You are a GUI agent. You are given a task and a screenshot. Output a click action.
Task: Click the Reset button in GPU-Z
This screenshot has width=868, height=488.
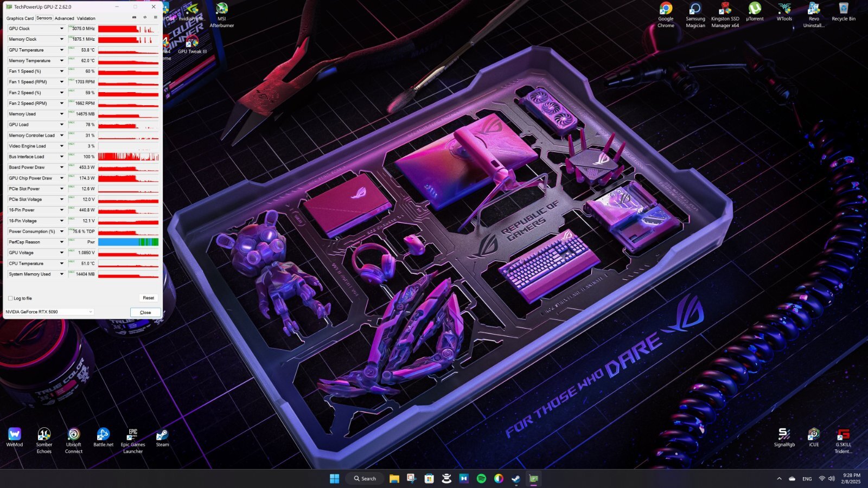click(148, 298)
